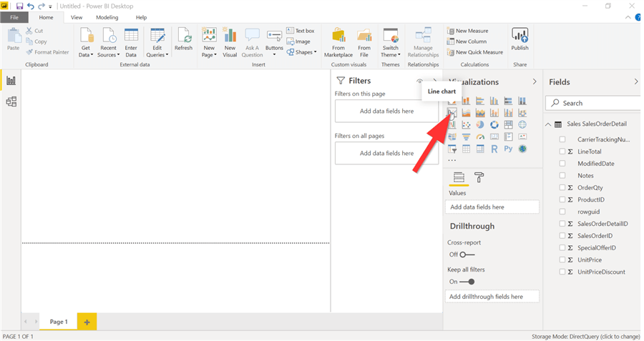Choose the Ribbon chart visualization
This screenshot has width=644, height=341.
click(x=522, y=113)
